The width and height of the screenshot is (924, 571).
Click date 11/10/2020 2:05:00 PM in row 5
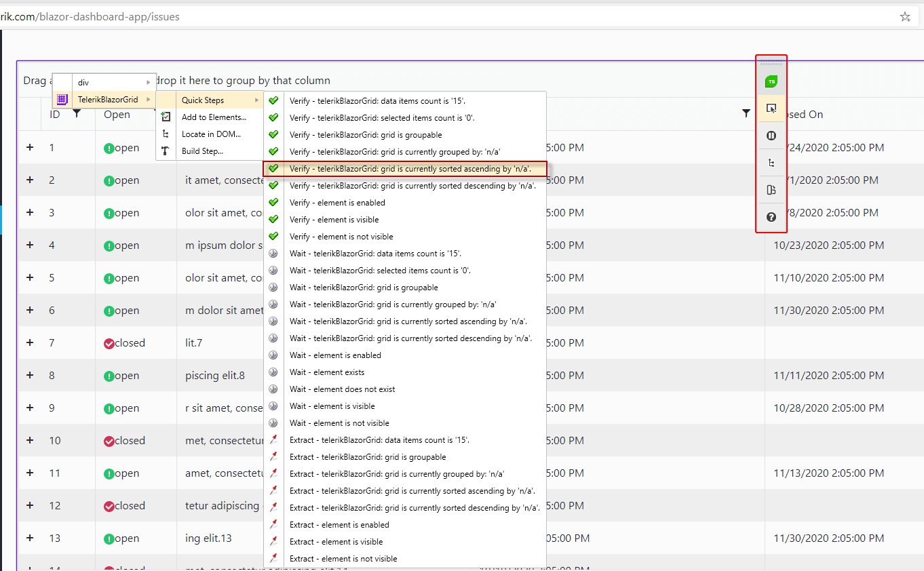(828, 277)
